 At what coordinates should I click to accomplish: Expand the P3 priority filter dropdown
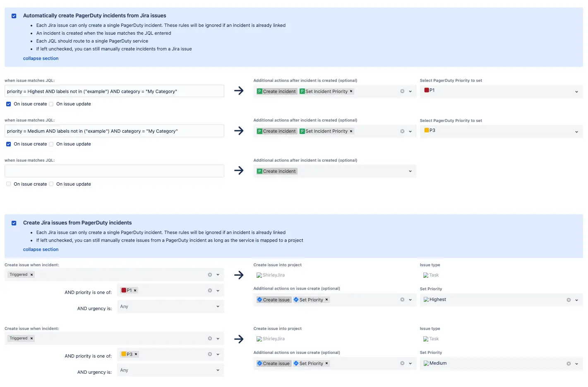[218, 354]
